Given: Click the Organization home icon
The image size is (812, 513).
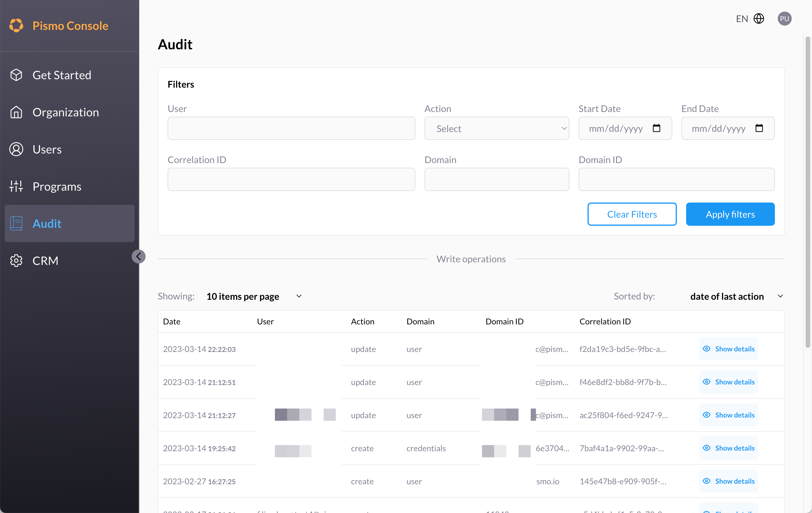Looking at the screenshot, I should tap(16, 112).
